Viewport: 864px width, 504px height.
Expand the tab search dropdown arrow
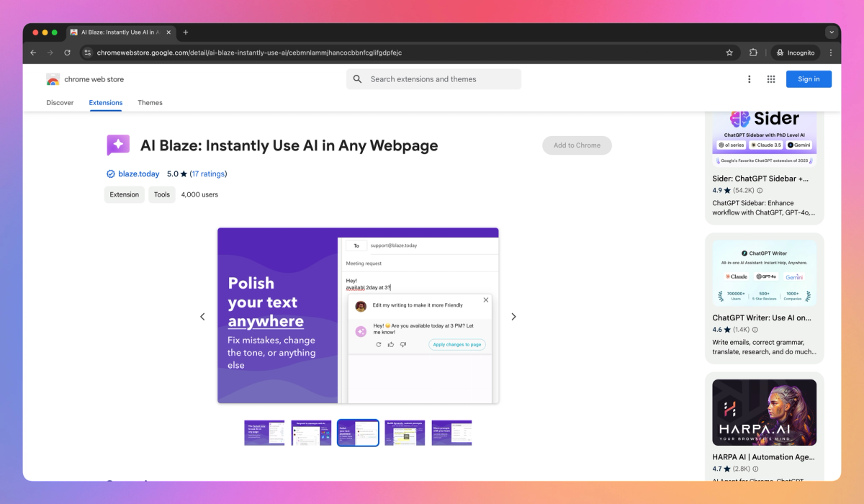click(x=832, y=32)
